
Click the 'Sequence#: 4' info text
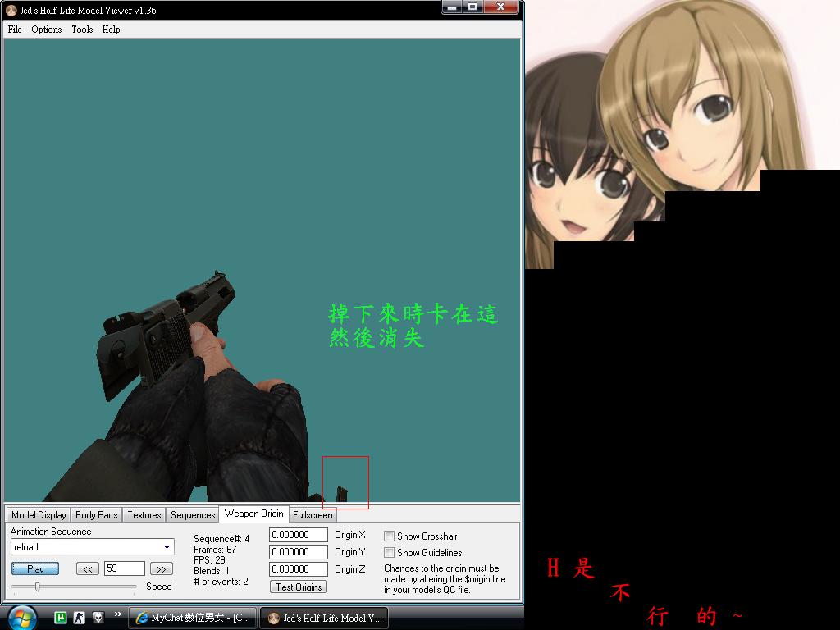(221, 539)
